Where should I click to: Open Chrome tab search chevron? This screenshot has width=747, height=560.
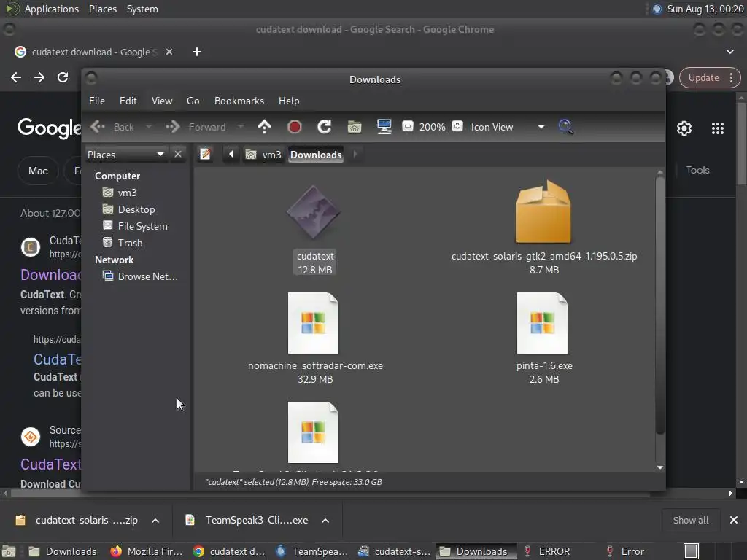729,52
